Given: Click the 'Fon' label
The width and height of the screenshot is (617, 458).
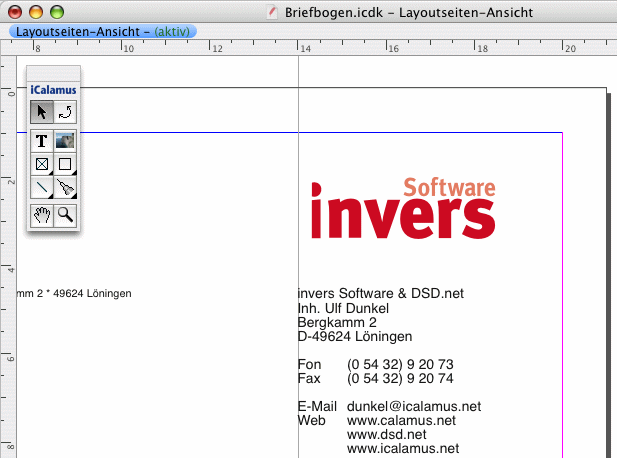Looking at the screenshot, I should (310, 364).
